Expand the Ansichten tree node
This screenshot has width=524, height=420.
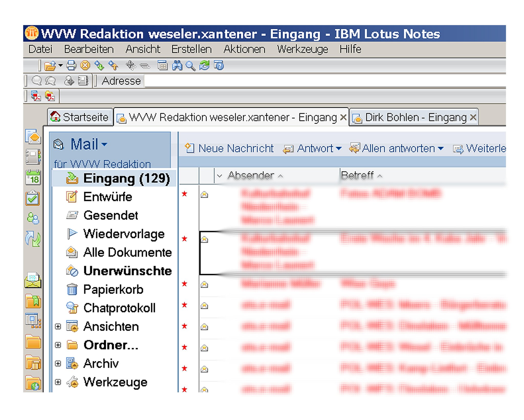click(x=58, y=327)
